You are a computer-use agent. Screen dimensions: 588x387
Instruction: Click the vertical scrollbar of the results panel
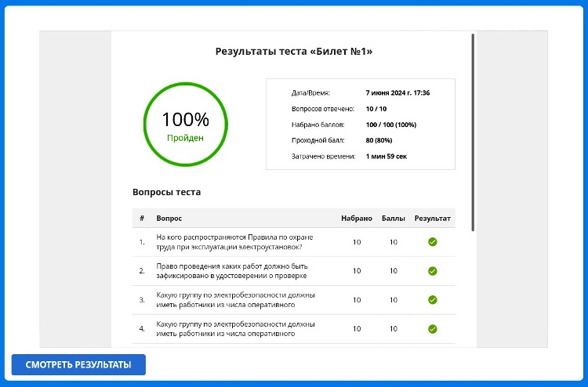473,132
